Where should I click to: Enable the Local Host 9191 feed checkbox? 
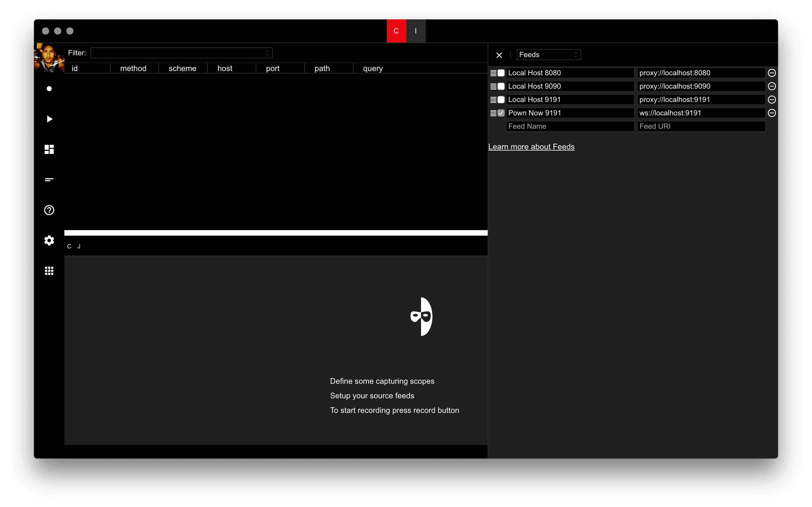coord(501,100)
